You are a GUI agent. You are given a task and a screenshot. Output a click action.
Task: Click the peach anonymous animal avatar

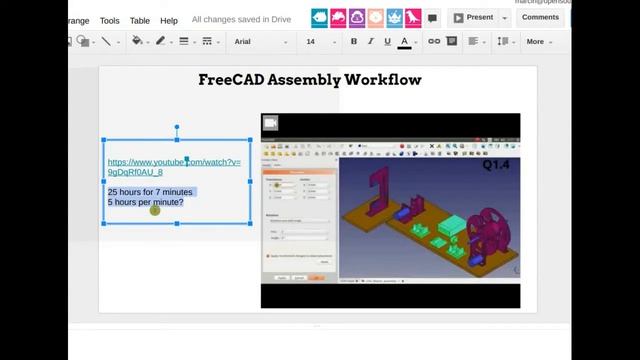click(376, 18)
